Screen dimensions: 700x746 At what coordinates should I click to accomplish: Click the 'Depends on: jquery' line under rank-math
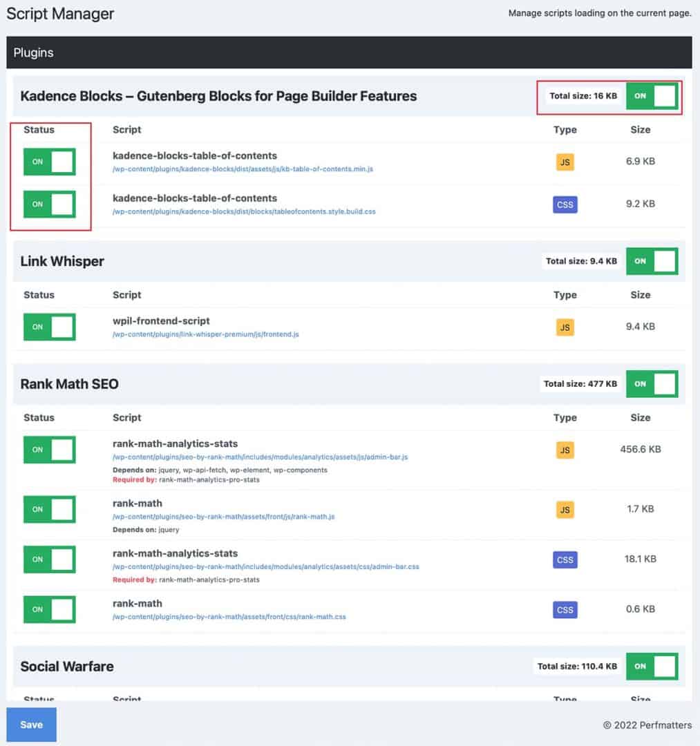coord(146,530)
